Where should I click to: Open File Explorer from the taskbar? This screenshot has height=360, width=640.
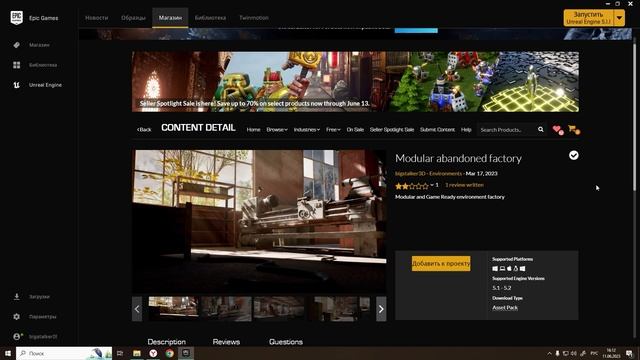[x=137, y=353]
